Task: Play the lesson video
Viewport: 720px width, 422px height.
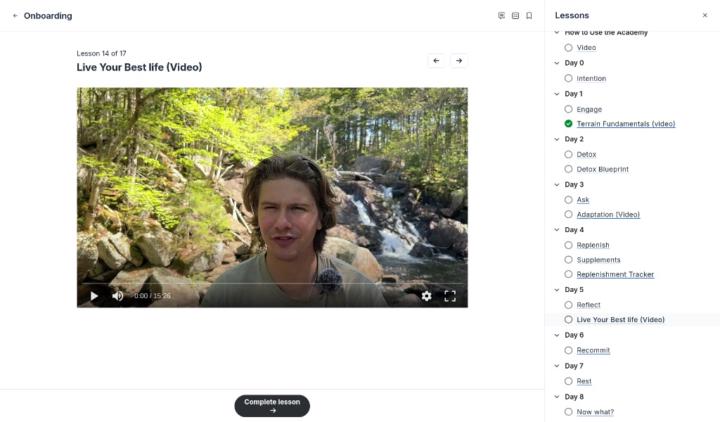Action: tap(94, 296)
